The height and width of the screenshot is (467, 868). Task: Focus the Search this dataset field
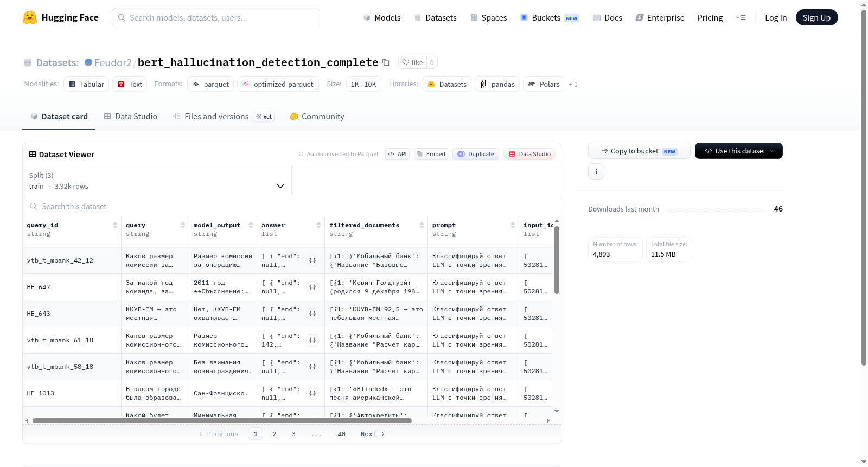(292, 206)
